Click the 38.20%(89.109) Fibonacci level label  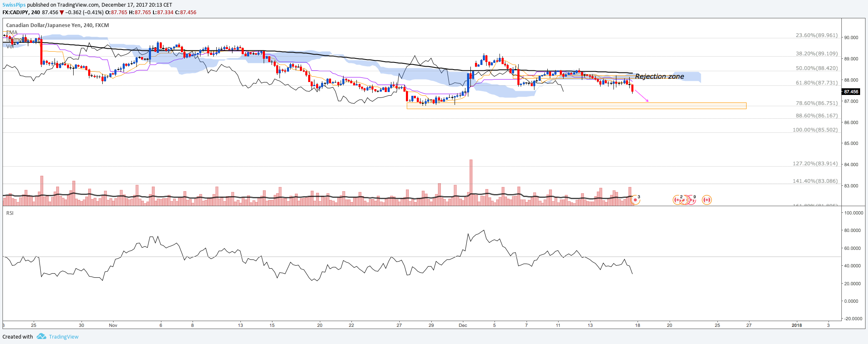point(816,54)
